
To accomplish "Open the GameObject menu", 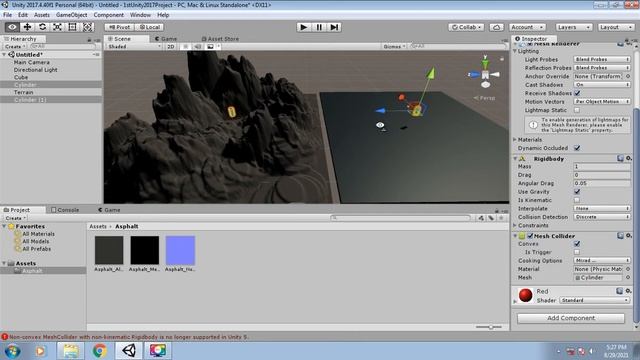I will tap(71, 15).
